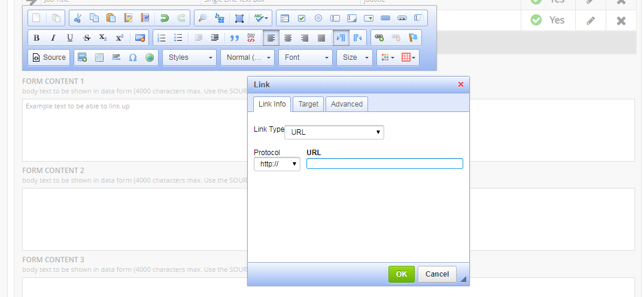The height and width of the screenshot is (297, 644).
Task: Create a DIV container icon
Action: 251,38
